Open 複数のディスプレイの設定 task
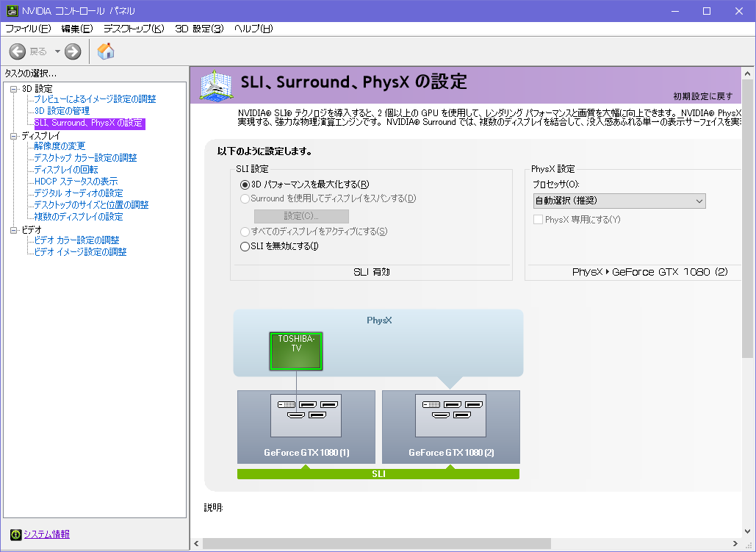Screen dimensions: 756x552 [x=79, y=217]
